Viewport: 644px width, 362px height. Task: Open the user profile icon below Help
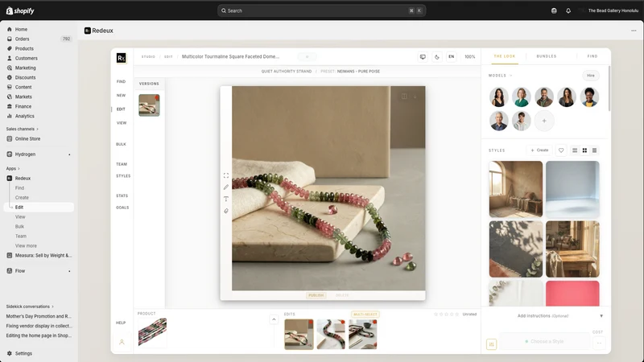point(122,342)
